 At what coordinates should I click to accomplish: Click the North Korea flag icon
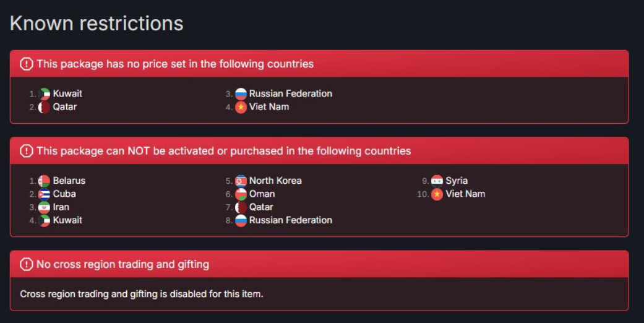coord(241,181)
